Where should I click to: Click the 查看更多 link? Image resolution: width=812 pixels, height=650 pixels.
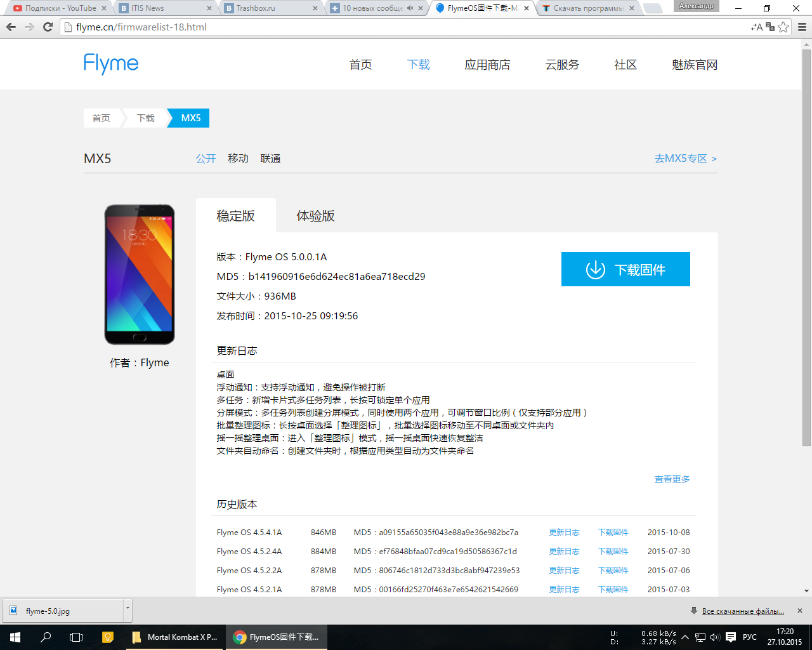(672, 479)
